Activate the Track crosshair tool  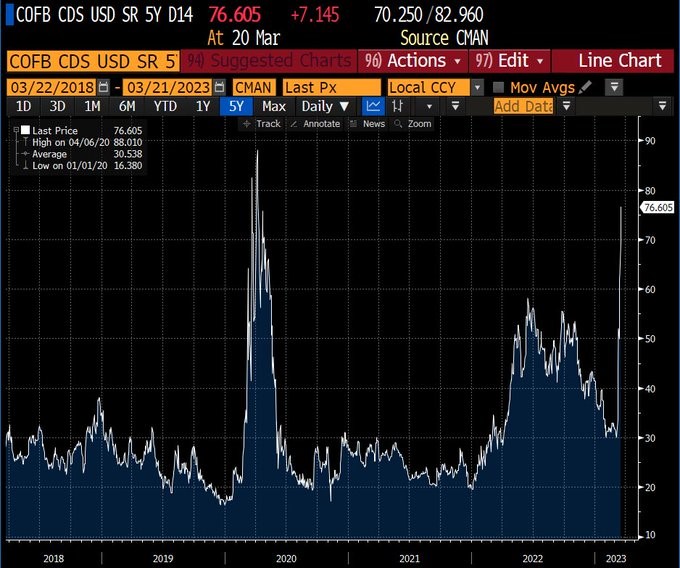coord(262,124)
